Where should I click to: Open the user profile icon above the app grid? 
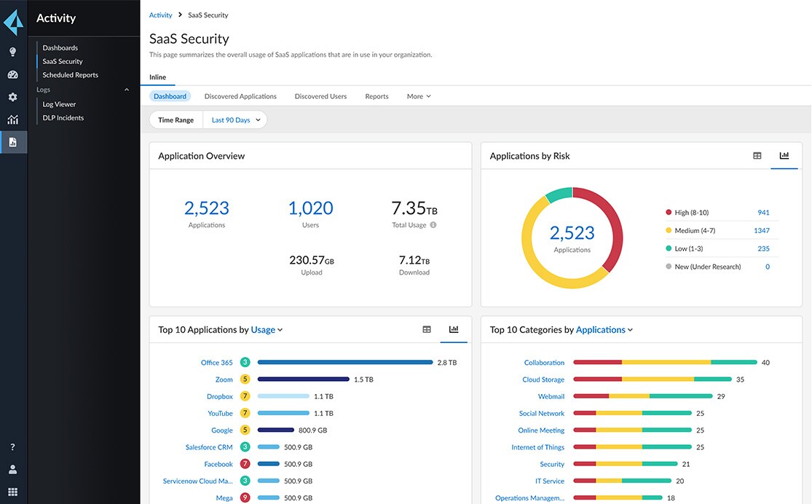[x=12, y=469]
